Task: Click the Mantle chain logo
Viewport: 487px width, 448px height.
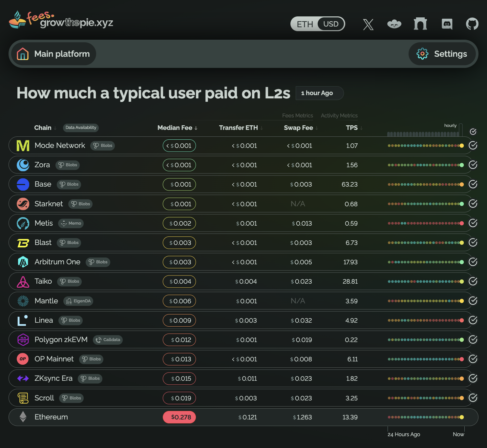Action: point(23,301)
